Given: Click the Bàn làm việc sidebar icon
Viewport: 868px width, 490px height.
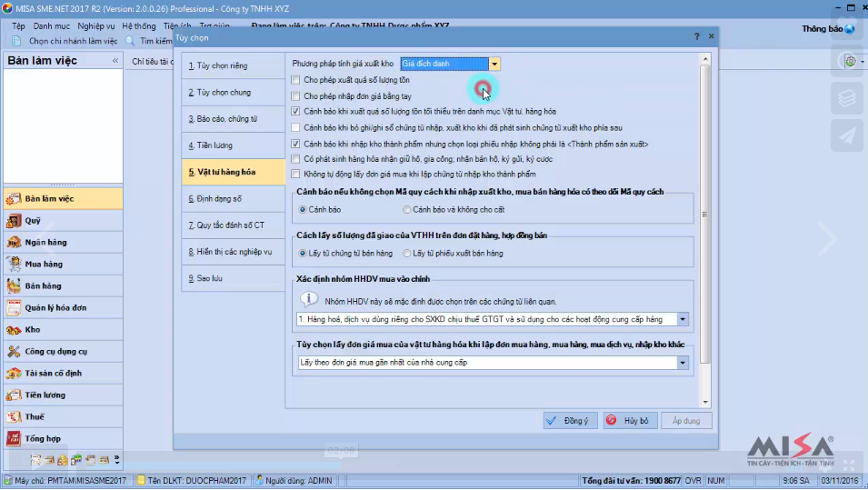Looking at the screenshot, I should (x=14, y=199).
